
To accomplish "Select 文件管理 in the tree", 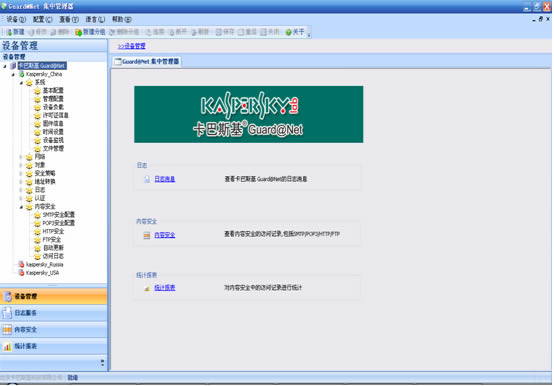I will pos(53,149).
